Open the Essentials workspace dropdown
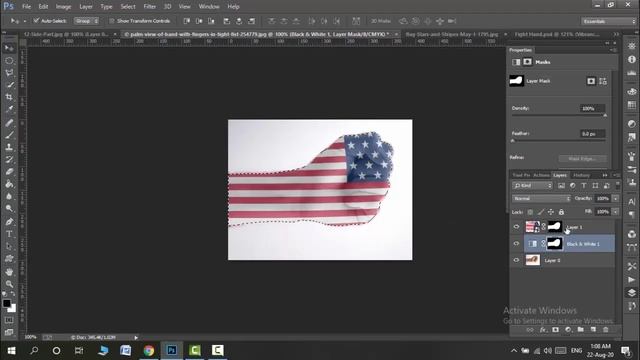Image resolution: width=640 pixels, height=360 pixels. [608, 21]
